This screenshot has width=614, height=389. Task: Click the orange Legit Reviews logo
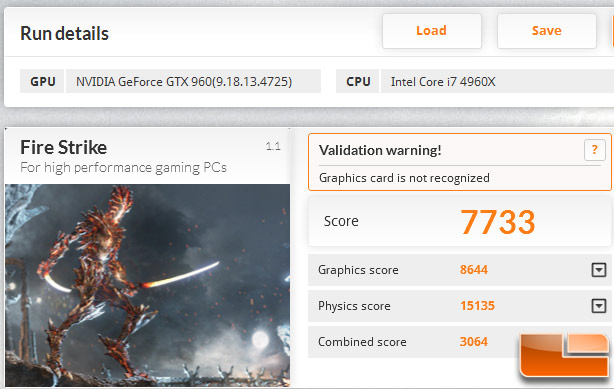click(564, 355)
